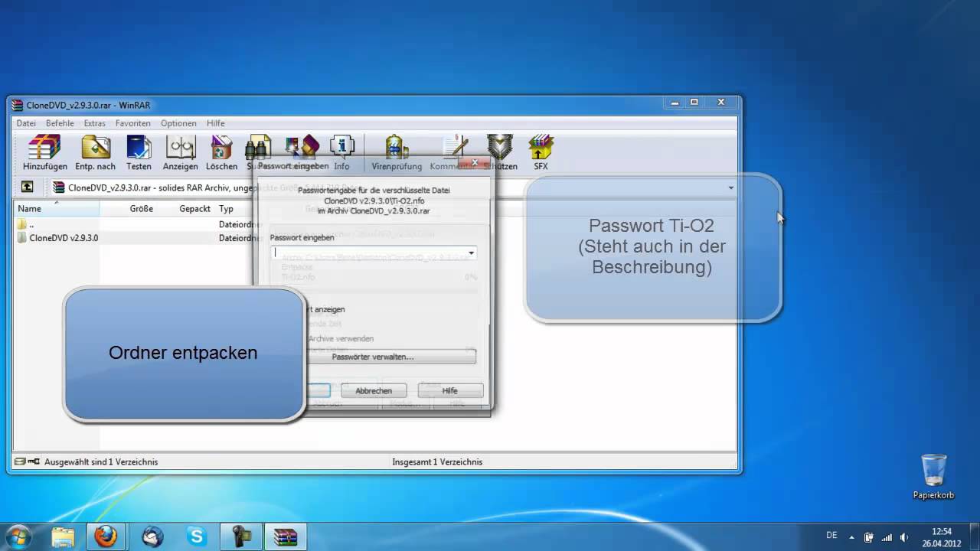Open the Windows Start menu
This screenshot has width=980, height=551.
click(x=18, y=536)
